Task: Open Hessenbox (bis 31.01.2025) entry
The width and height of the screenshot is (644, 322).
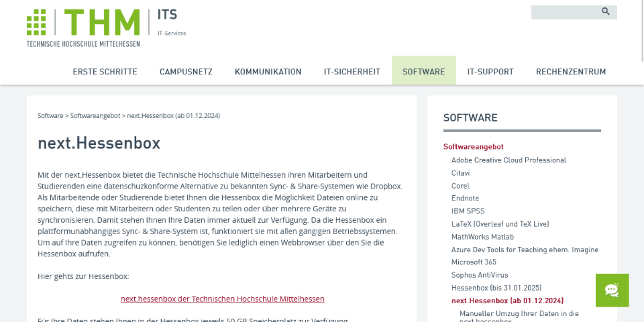Action: click(496, 288)
